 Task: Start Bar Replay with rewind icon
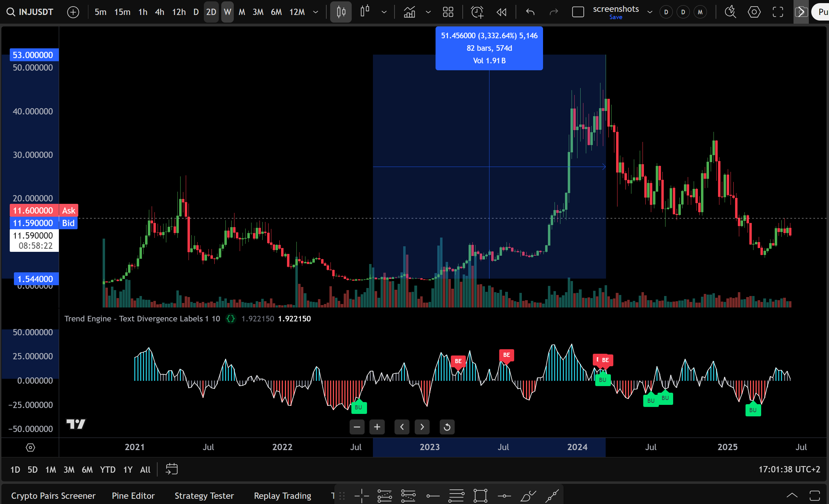pyautogui.click(x=501, y=12)
